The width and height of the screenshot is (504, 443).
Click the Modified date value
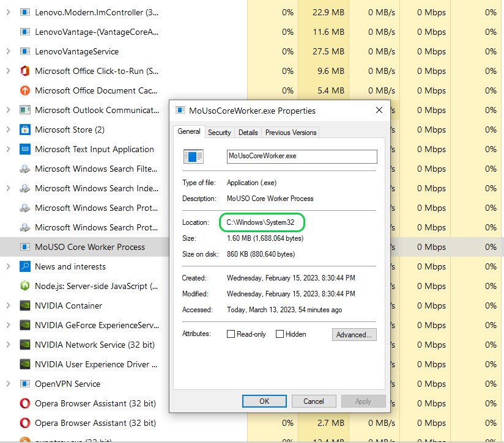pos(291,294)
